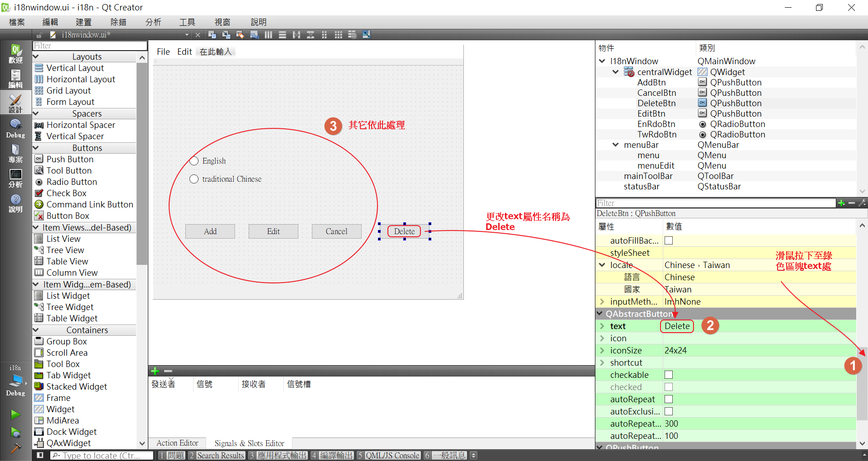This screenshot has width=868, height=461.
Task: Toggle the autoRepeat property checkbox
Action: [669, 399]
